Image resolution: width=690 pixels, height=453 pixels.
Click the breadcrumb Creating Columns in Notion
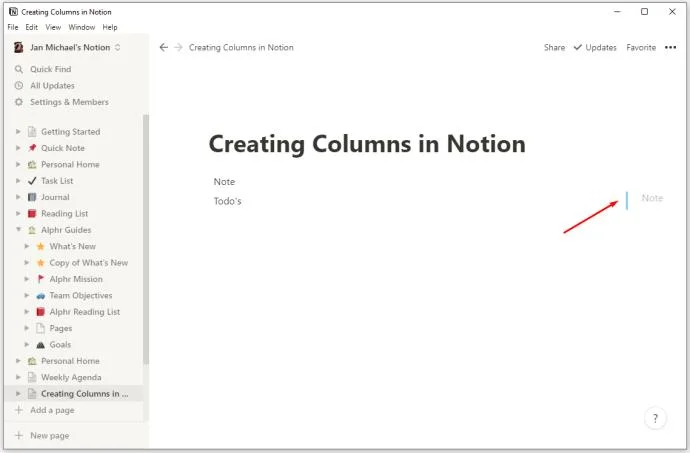tap(241, 47)
